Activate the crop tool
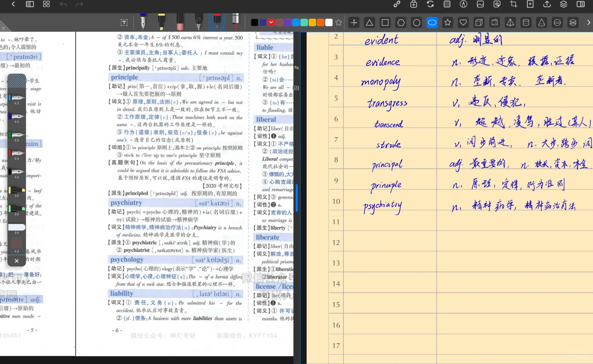Screen dimensions: 593x364 point(513,4)
